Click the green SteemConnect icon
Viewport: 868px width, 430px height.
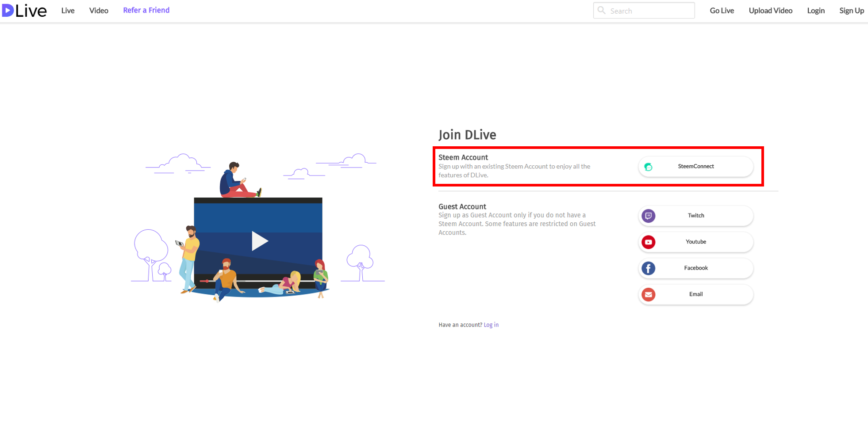(x=648, y=167)
